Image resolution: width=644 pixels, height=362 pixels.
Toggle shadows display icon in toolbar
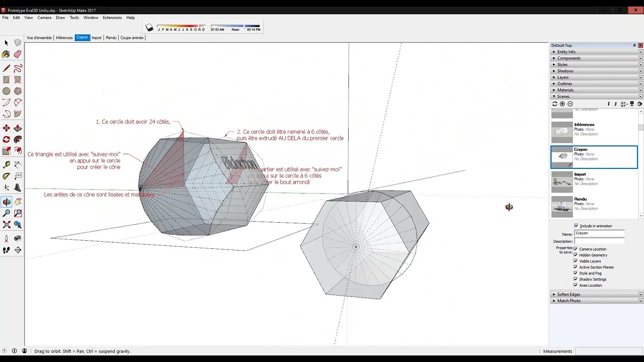click(x=149, y=28)
